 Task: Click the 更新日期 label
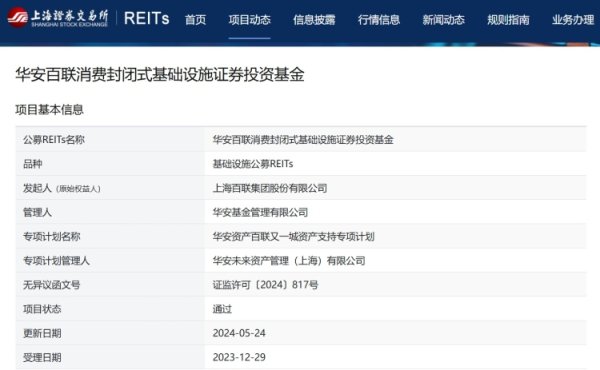click(x=42, y=333)
